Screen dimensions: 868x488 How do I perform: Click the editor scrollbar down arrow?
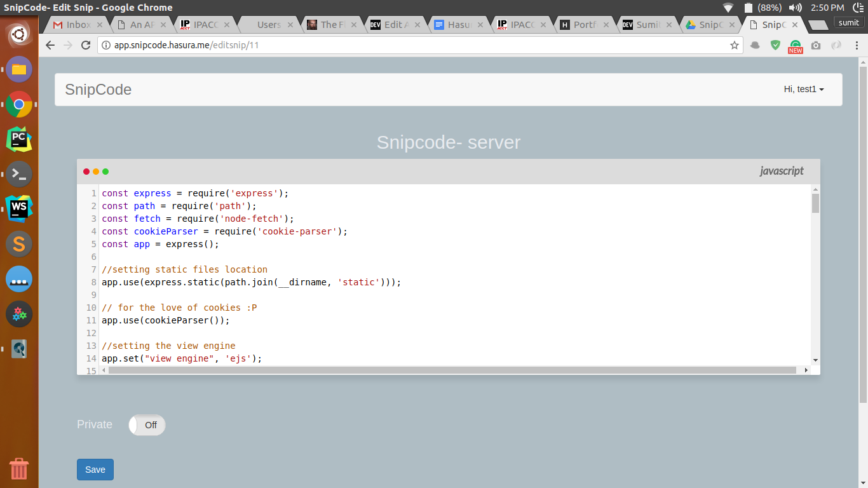coord(815,360)
